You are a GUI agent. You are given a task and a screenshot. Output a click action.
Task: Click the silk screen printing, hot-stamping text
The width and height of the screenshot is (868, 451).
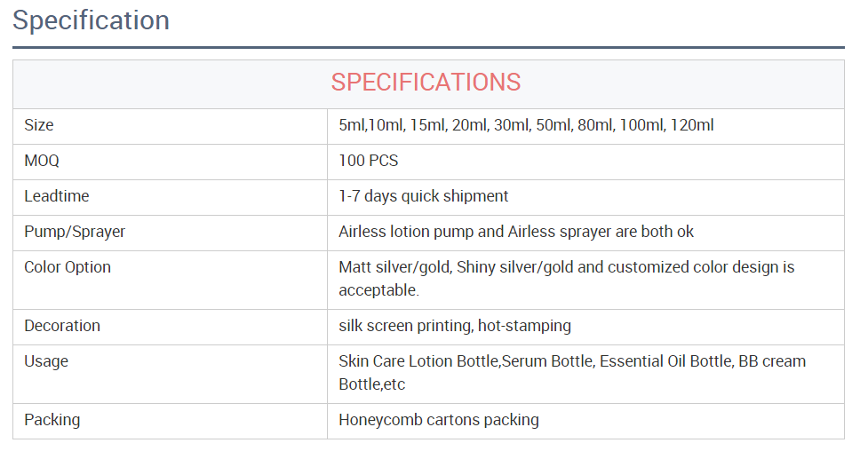(455, 326)
